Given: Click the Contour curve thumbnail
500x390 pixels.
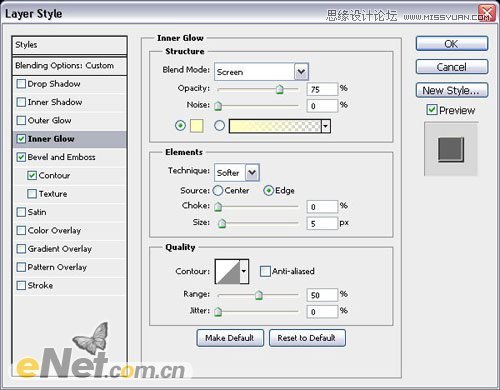Looking at the screenshot, I should tap(228, 271).
